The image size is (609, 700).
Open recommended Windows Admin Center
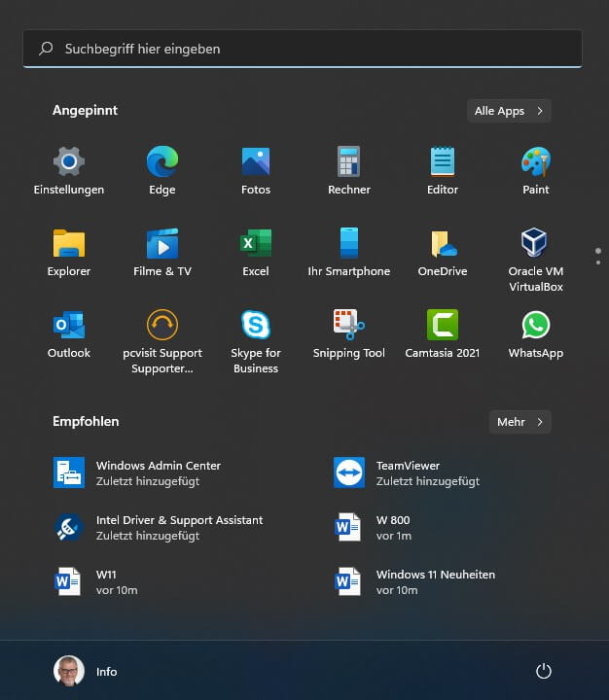click(x=137, y=472)
